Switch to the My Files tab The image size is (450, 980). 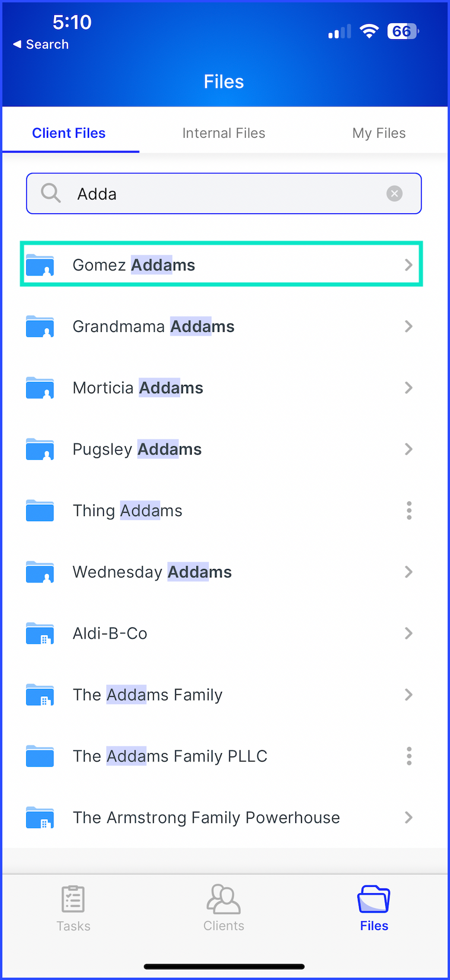coord(379,133)
